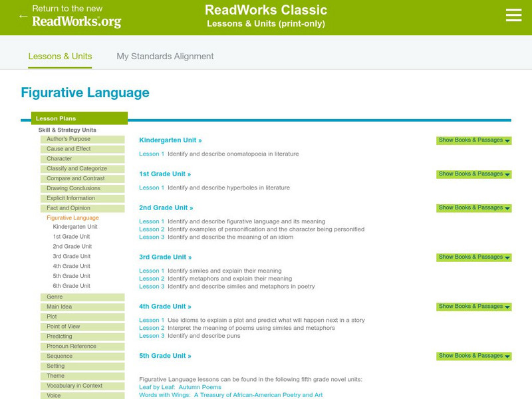
Task: Select Predicting in the sidebar
Action: (82, 336)
